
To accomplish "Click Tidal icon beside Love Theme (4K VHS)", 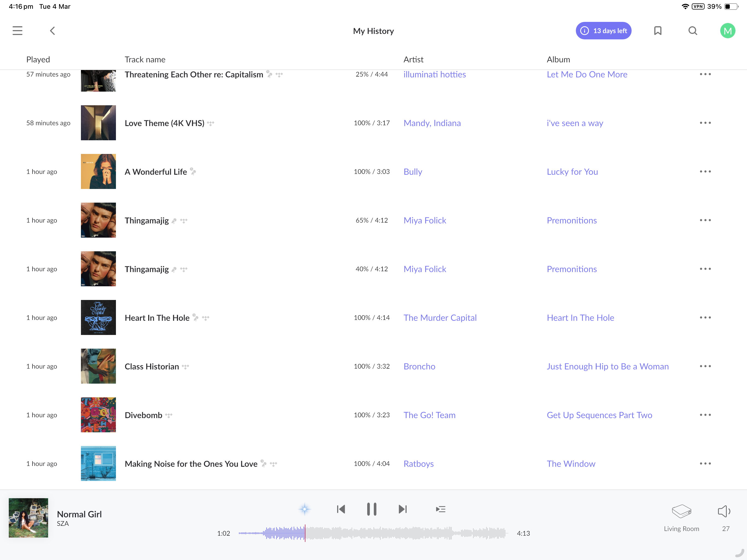I will (x=211, y=123).
